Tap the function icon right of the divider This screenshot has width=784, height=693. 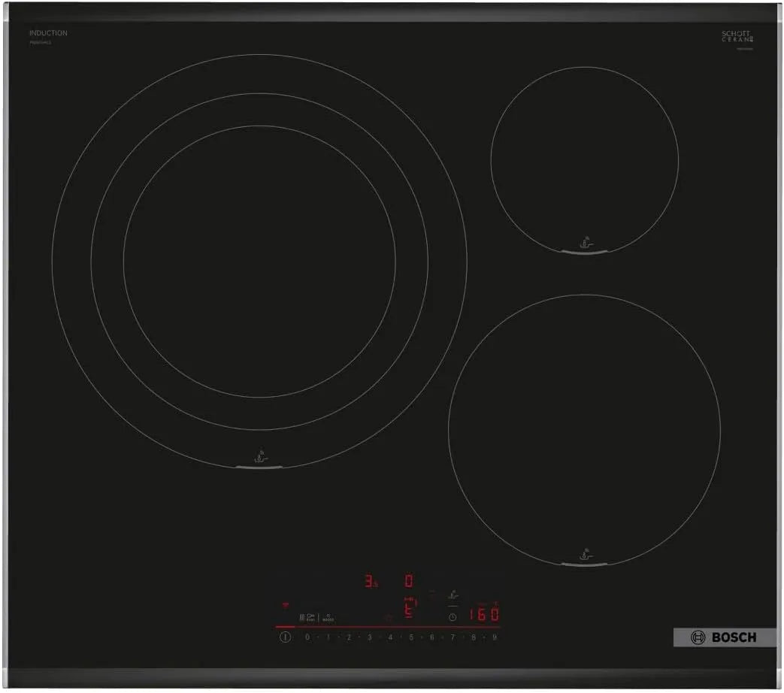click(328, 618)
